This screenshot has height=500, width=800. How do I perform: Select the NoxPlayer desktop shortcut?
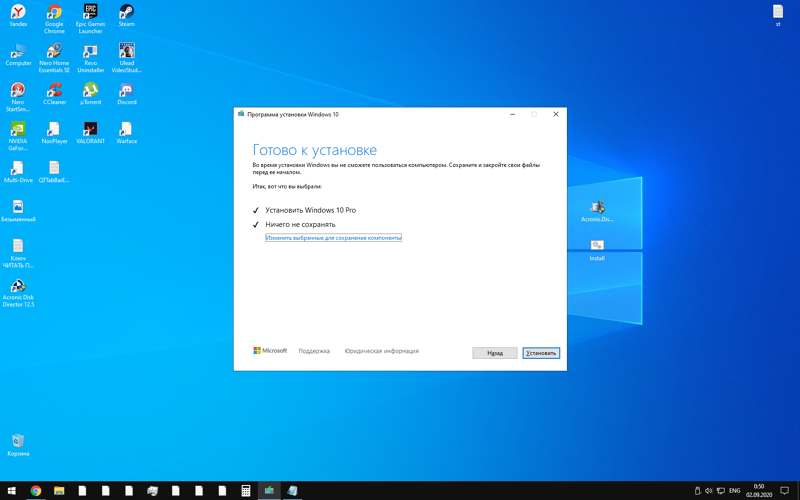click(x=54, y=133)
